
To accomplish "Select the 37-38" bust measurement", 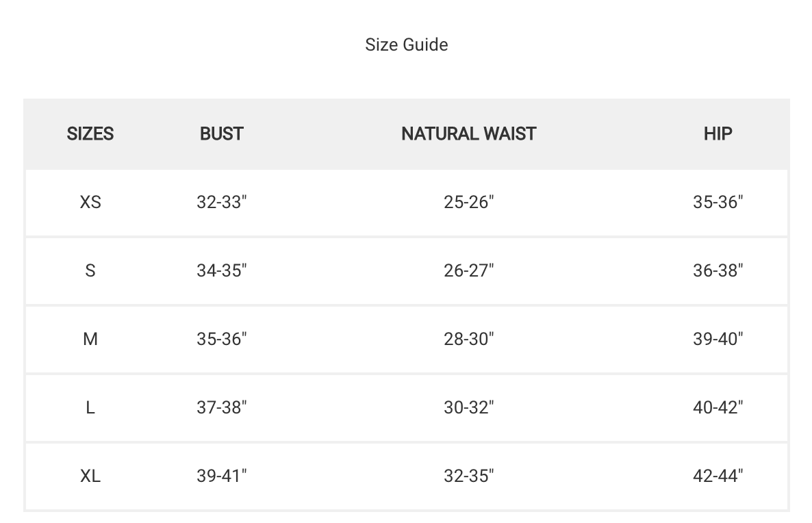I will click(x=221, y=407).
